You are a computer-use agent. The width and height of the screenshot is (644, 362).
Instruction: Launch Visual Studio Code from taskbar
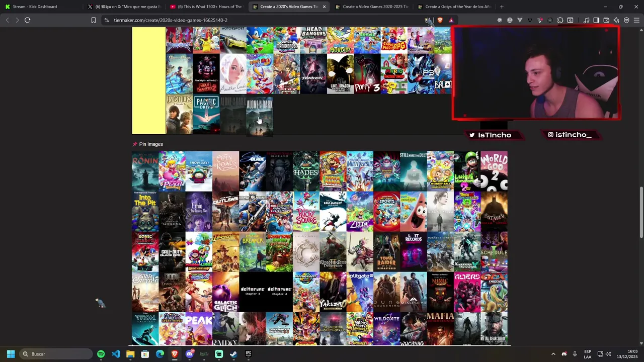[116, 354]
